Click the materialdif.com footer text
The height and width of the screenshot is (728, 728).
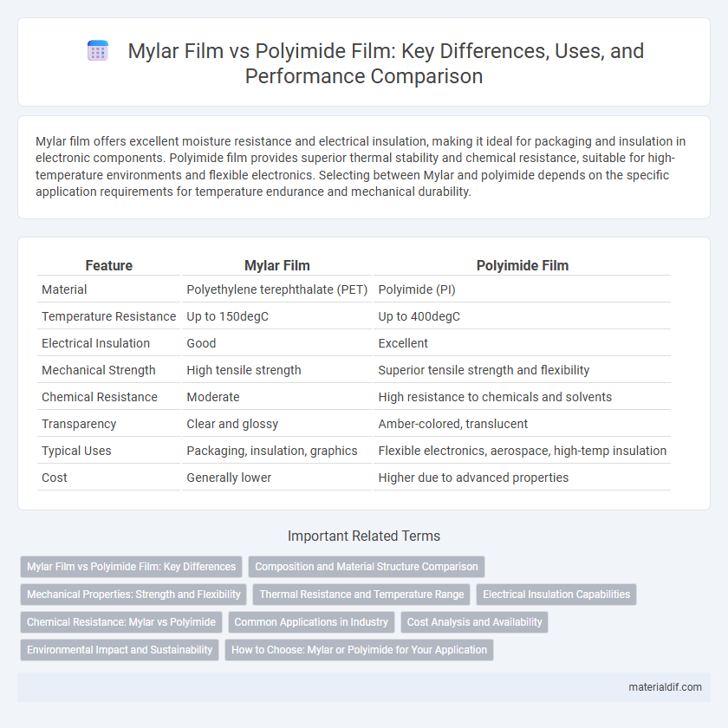pos(665,687)
